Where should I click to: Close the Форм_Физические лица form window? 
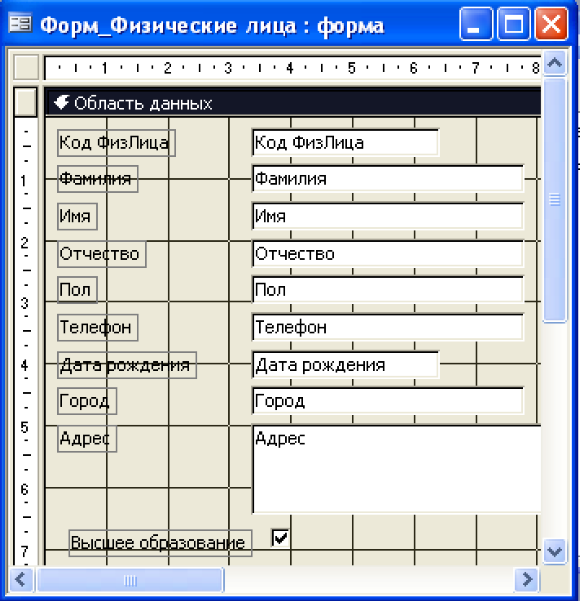(x=551, y=24)
